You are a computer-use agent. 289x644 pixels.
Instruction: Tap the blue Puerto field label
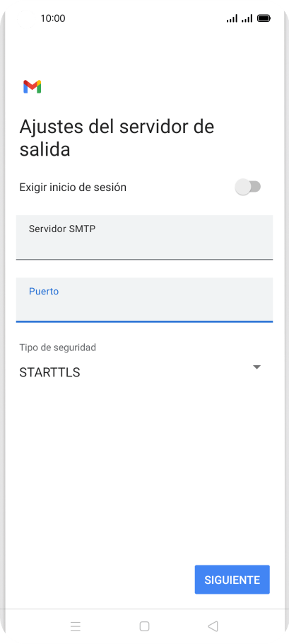44,291
